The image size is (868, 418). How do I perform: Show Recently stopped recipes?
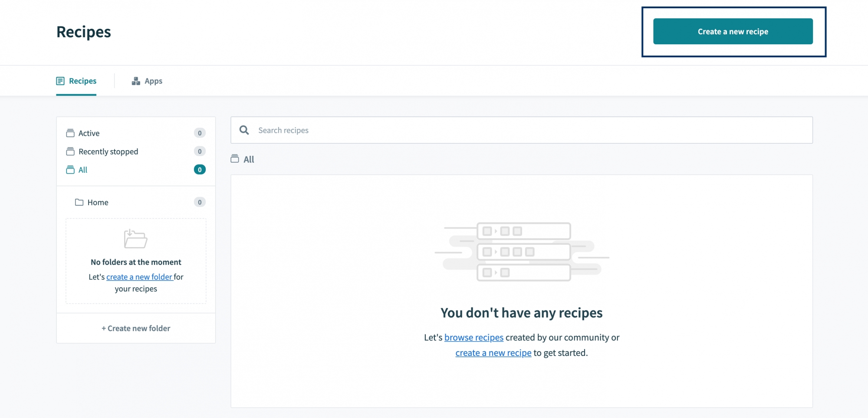coord(108,151)
